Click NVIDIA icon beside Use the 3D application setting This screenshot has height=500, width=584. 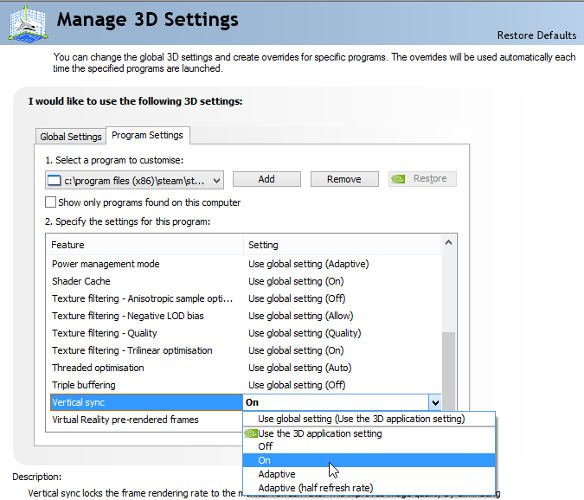coord(251,433)
